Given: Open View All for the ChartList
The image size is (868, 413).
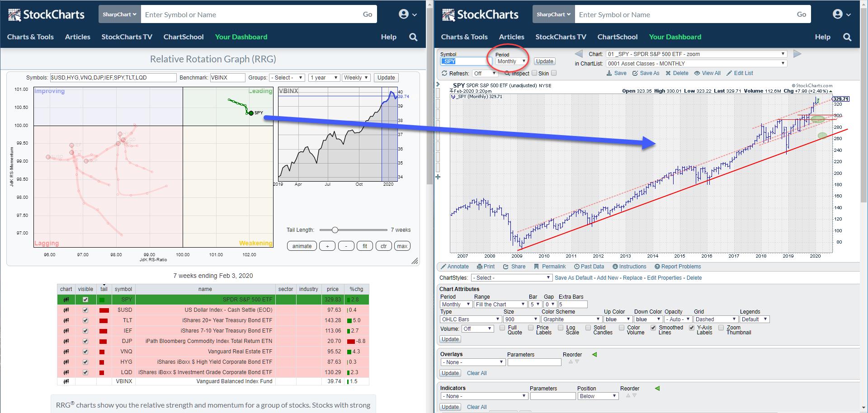Looking at the screenshot, I should click(707, 73).
